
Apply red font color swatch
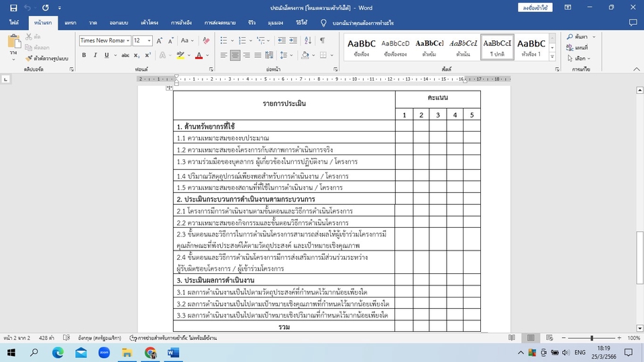tap(199, 55)
